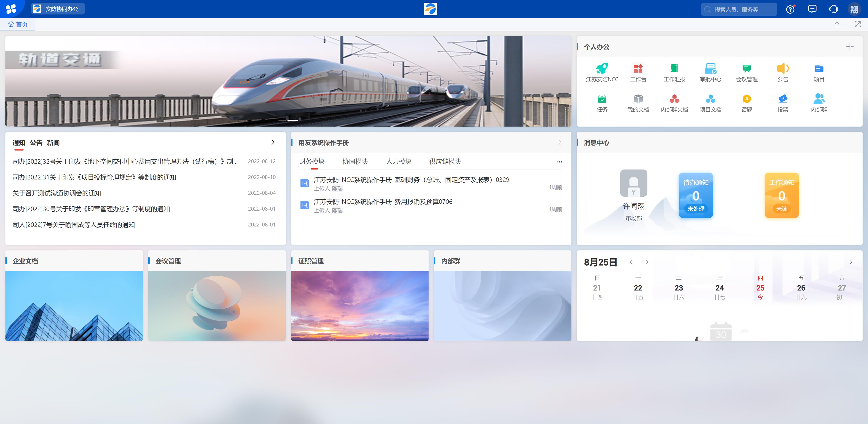Launch 会议管理 from the 个人办公 panel
The width and height of the screenshot is (868, 424).
746,69
